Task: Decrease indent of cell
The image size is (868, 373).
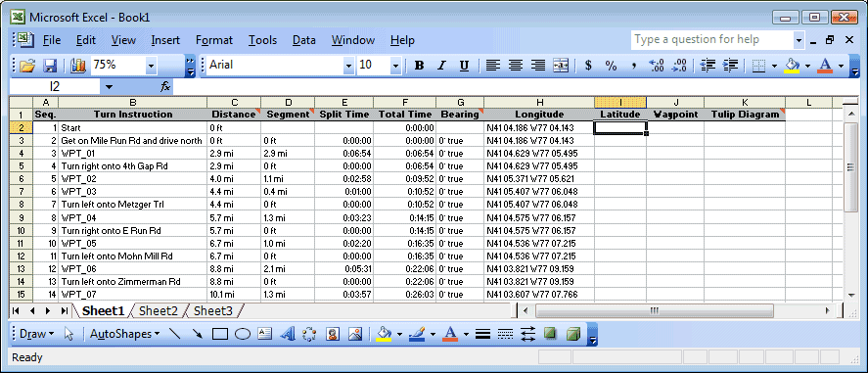Action: [708, 66]
